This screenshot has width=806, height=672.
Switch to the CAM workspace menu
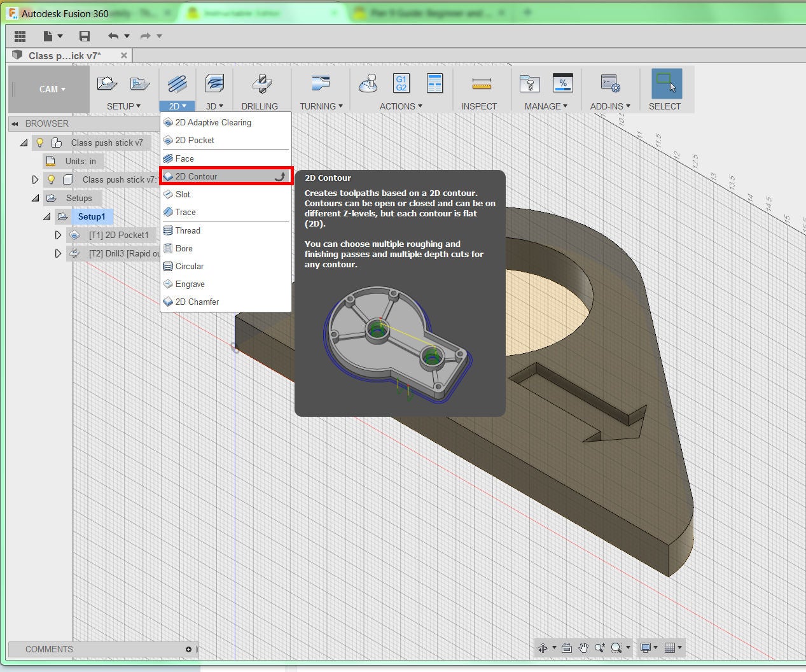48,89
